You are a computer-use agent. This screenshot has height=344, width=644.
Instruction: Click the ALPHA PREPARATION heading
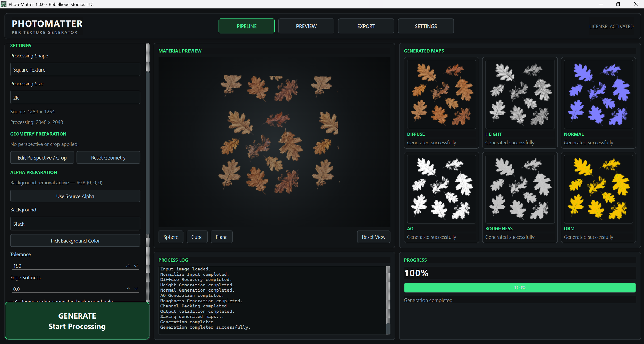coord(34,172)
